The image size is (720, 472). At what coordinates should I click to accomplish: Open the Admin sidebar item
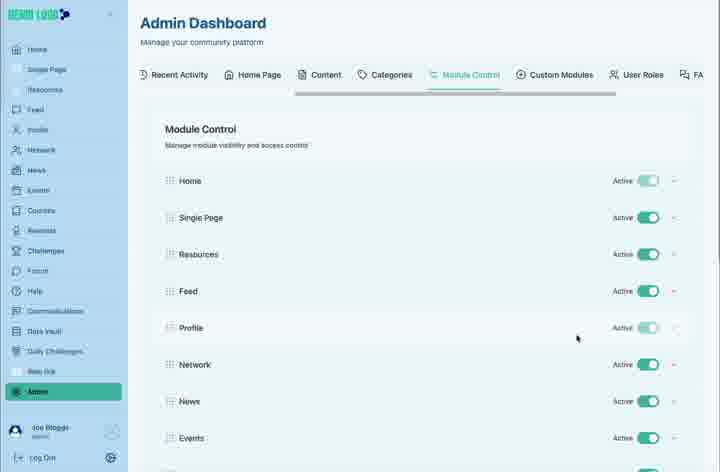pyautogui.click(x=64, y=392)
